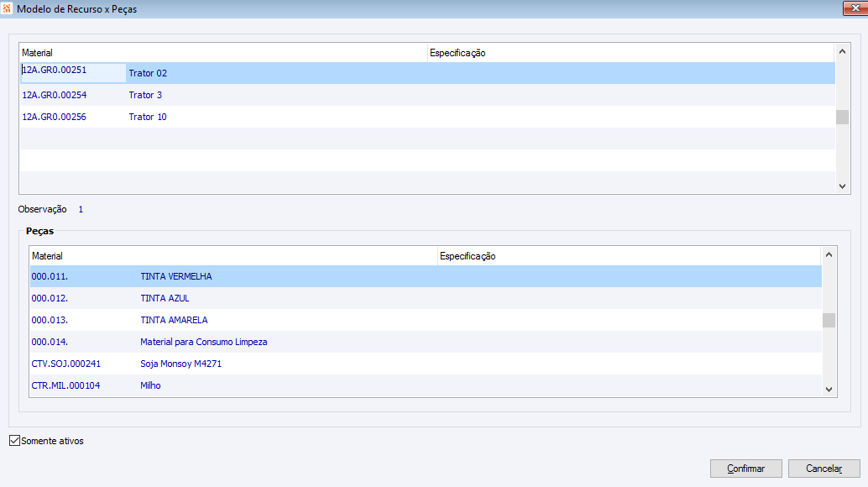Screen dimensions: 868x487
Task: Select code 12A.GR0.00251 cell
Action: [73, 72]
